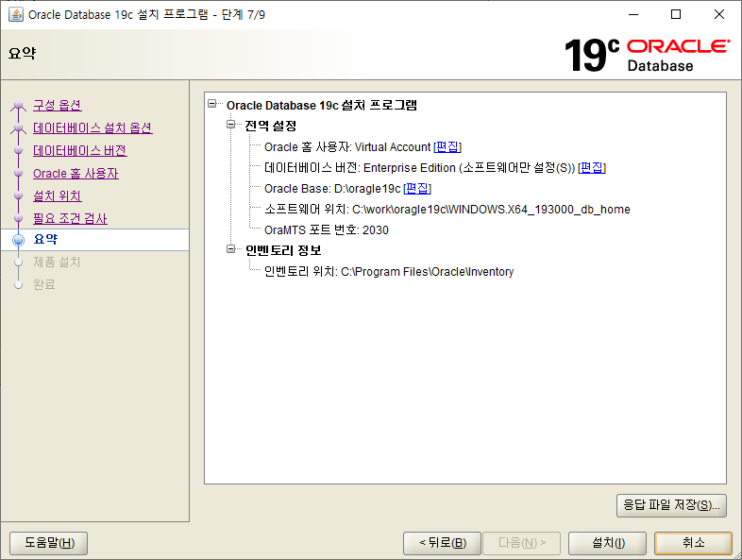742x560 pixels.
Task: Edit the Oracle Base path setting
Action: click(x=417, y=189)
